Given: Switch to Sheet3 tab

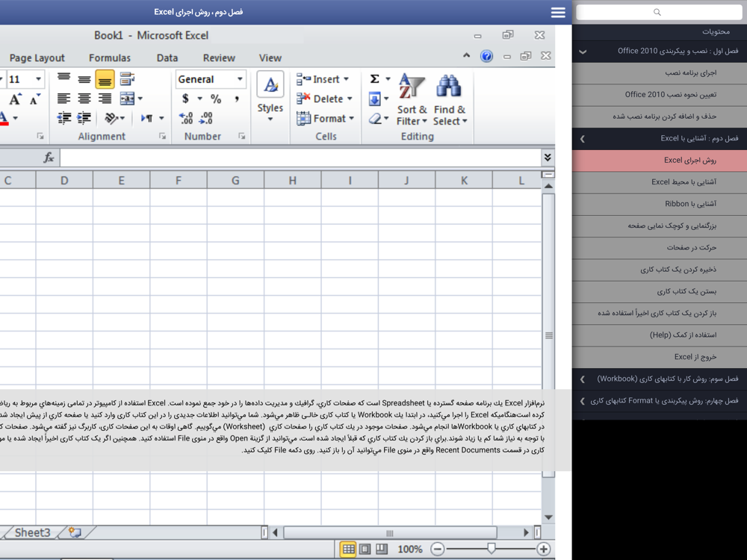Looking at the screenshot, I should (x=32, y=532).
